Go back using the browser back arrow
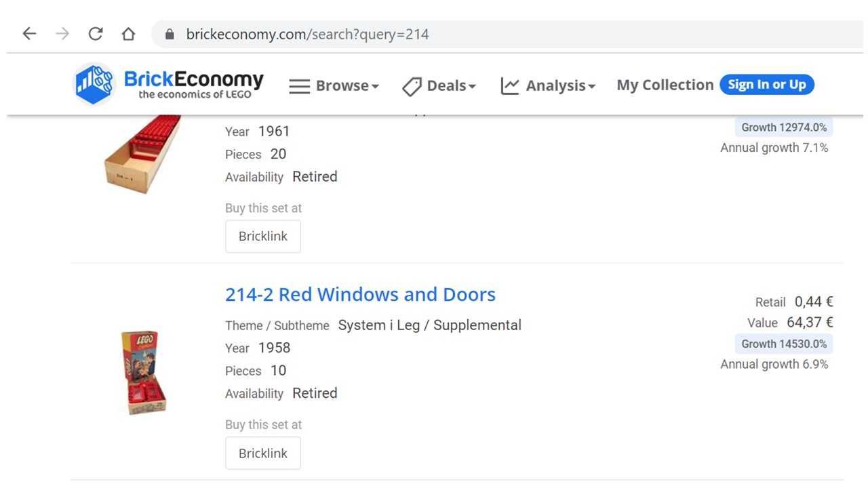The image size is (868, 488). [x=29, y=34]
